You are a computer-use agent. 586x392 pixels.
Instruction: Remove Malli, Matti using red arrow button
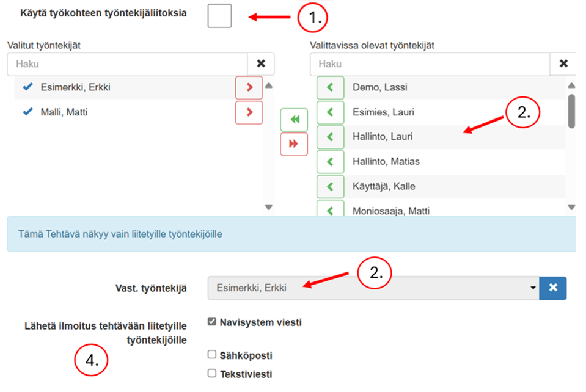coord(249,113)
